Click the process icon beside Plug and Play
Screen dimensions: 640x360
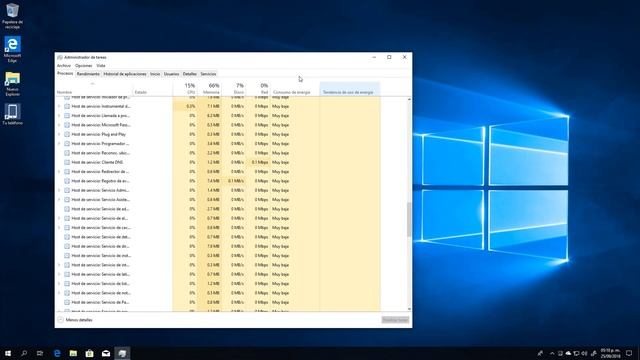pyautogui.click(x=67, y=134)
